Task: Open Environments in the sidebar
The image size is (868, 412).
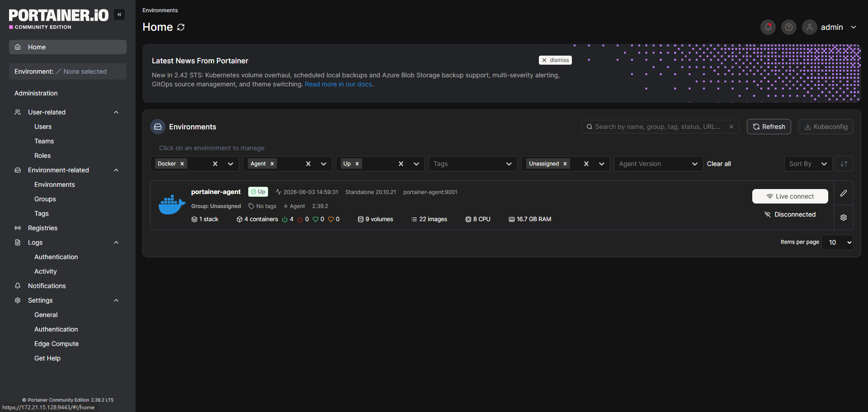Action: click(55, 185)
